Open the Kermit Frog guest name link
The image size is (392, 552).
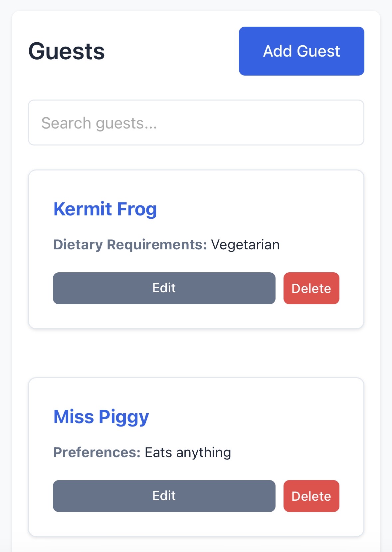click(105, 209)
